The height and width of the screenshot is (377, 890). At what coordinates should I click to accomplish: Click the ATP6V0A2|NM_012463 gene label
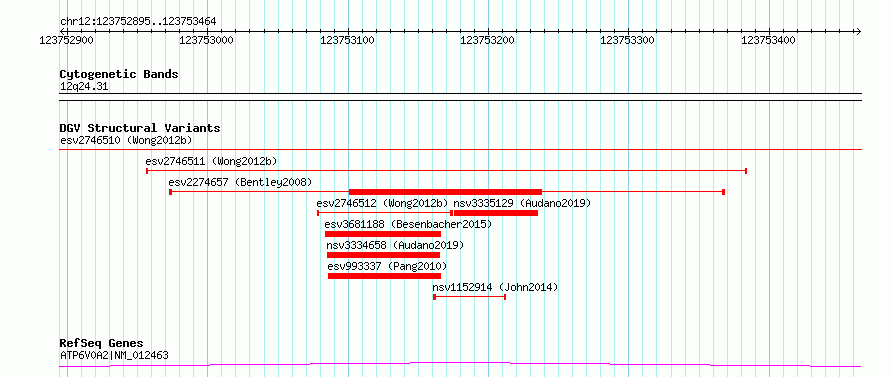point(114,355)
